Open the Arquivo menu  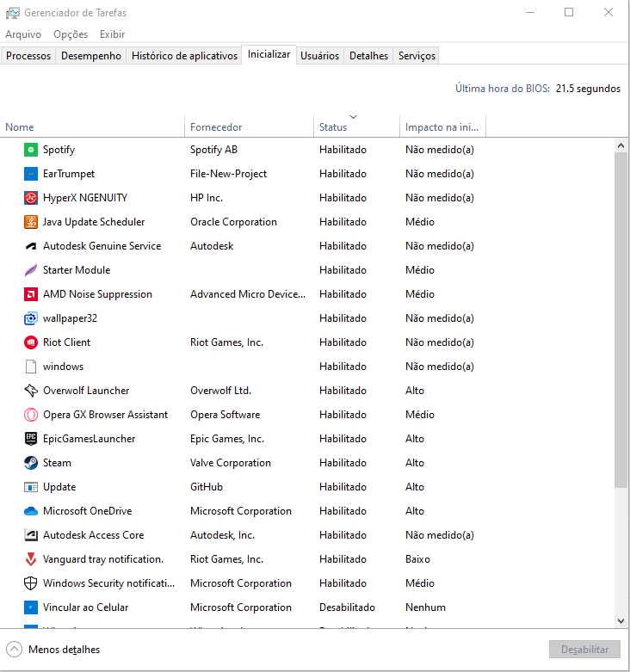pos(23,34)
